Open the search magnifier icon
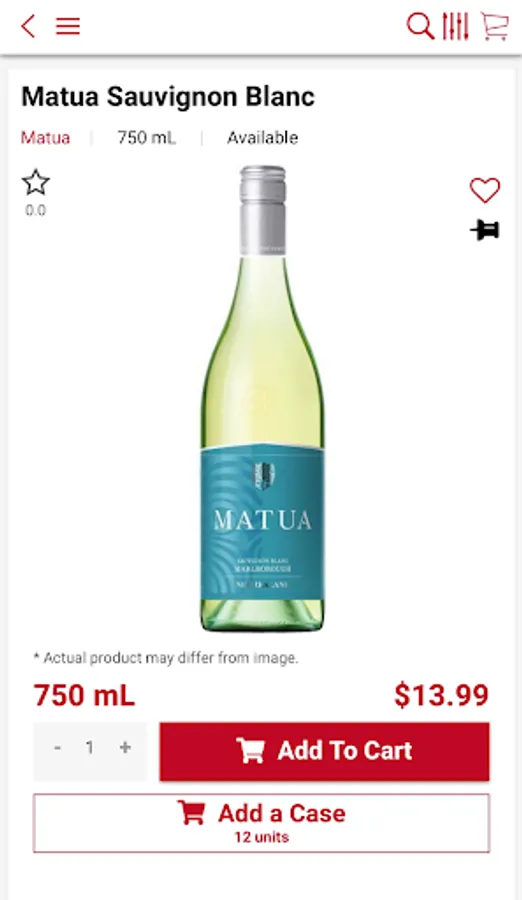This screenshot has height=900, width=522. click(420, 26)
